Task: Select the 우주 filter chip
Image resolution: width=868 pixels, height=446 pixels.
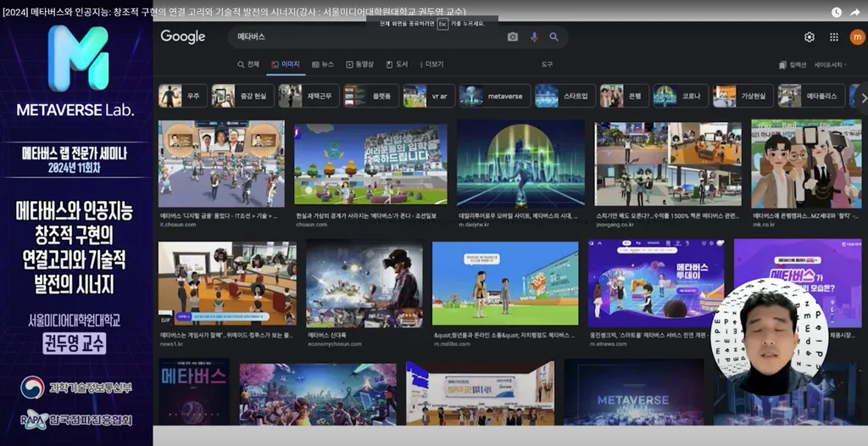Action: (183, 96)
